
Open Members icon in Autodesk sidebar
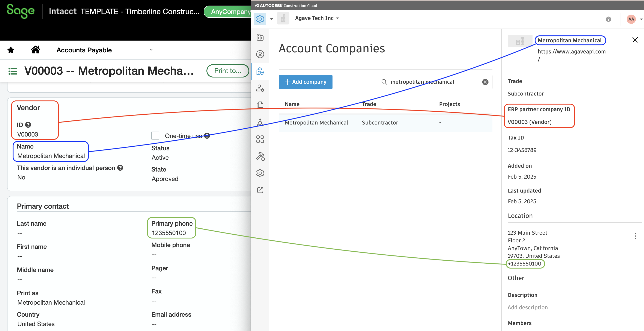(260, 54)
